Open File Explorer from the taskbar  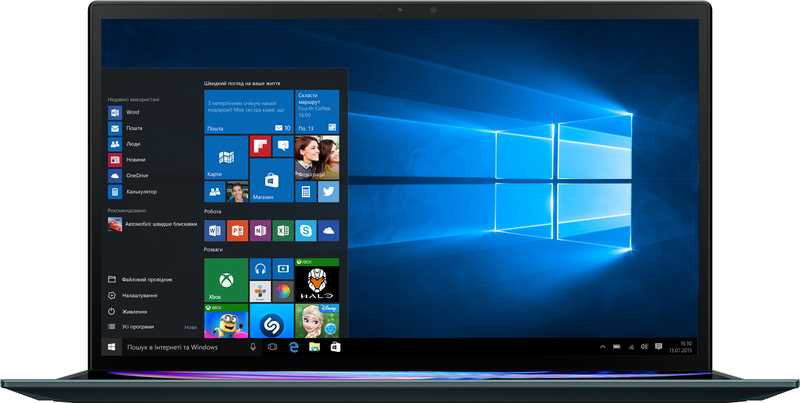point(314,347)
